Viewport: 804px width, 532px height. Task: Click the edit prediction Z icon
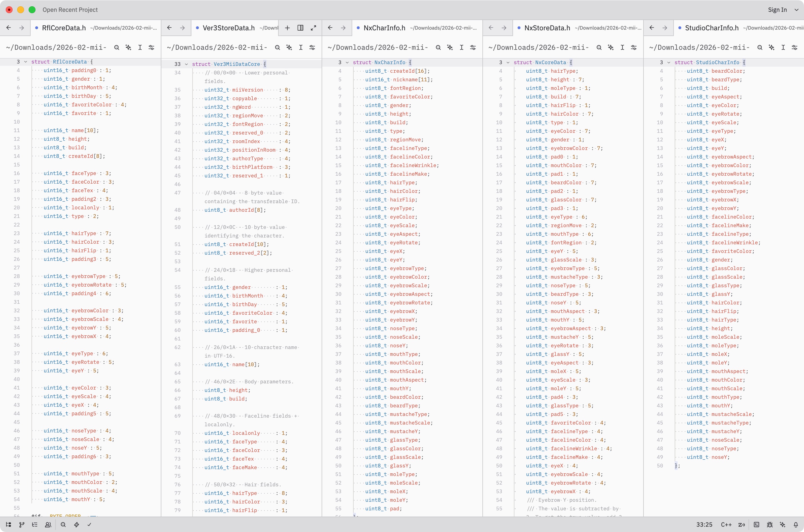[x=742, y=525]
